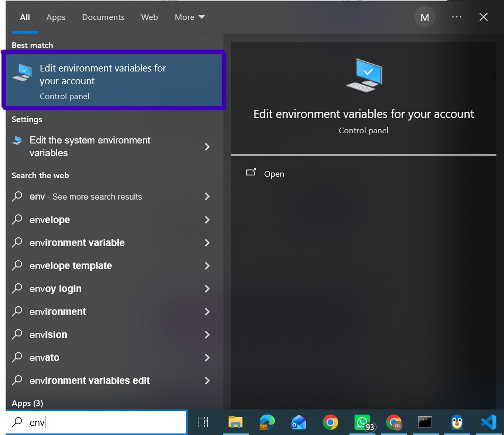Viewport: 504px width, 435px height.
Task: Click the search box containing 'env'
Action: coord(96,422)
